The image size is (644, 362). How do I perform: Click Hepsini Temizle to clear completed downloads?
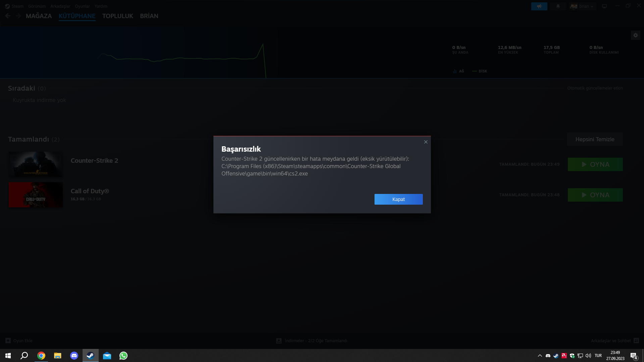click(595, 139)
